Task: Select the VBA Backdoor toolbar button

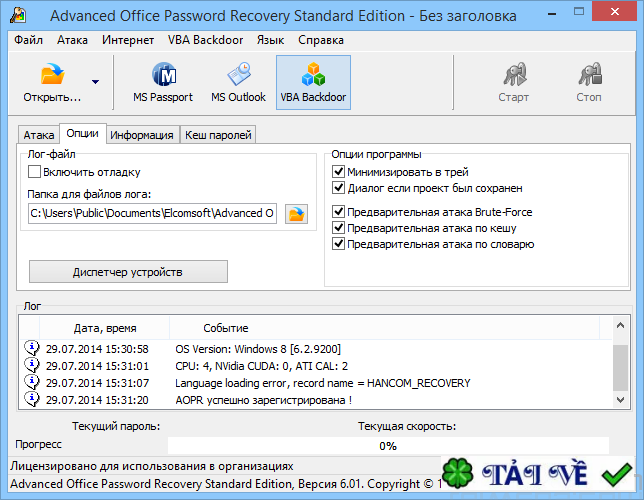Action: [x=313, y=83]
